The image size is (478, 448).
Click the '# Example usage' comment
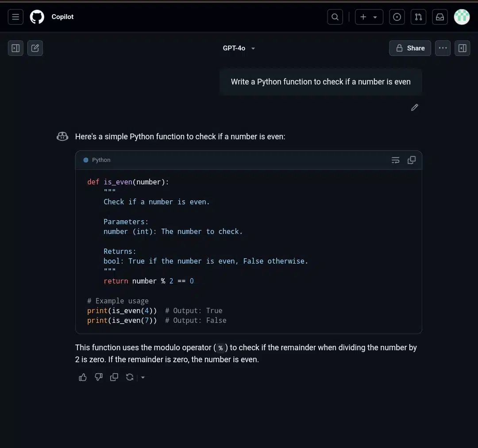[118, 301]
